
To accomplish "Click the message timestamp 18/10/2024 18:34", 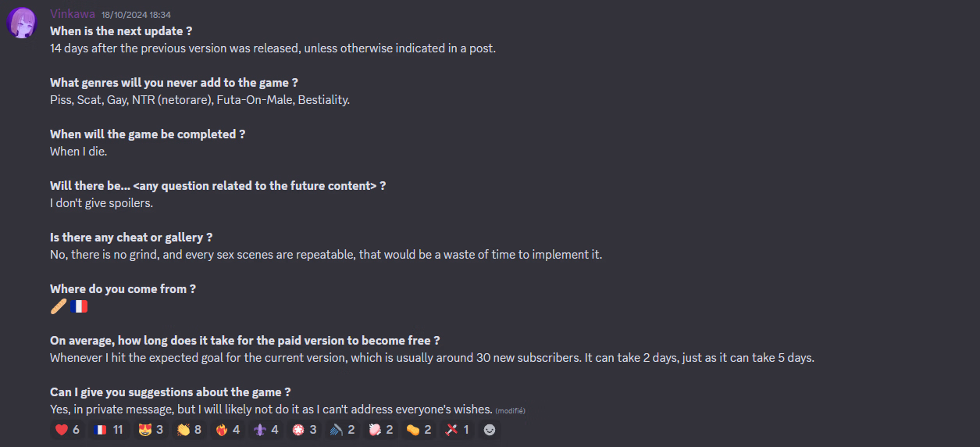I will pos(136,15).
